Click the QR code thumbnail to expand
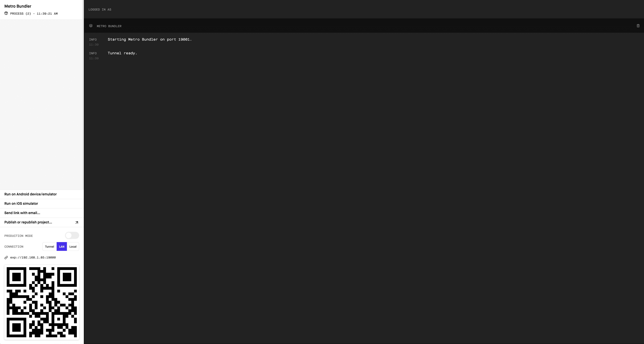 (x=41, y=302)
